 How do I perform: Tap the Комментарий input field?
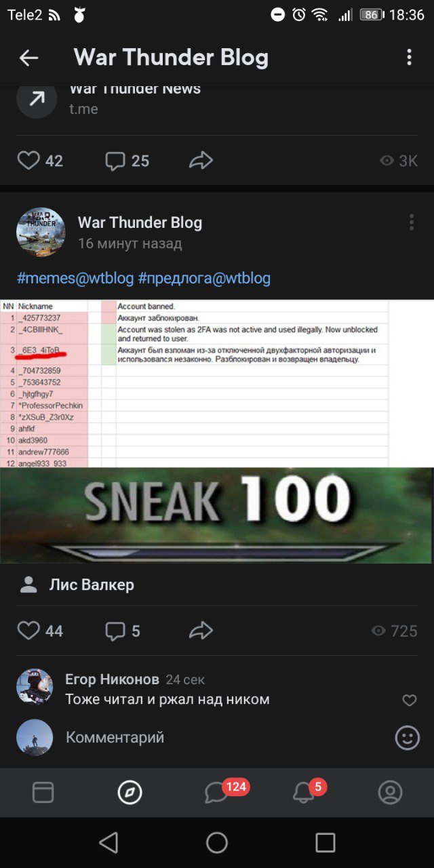click(224, 737)
